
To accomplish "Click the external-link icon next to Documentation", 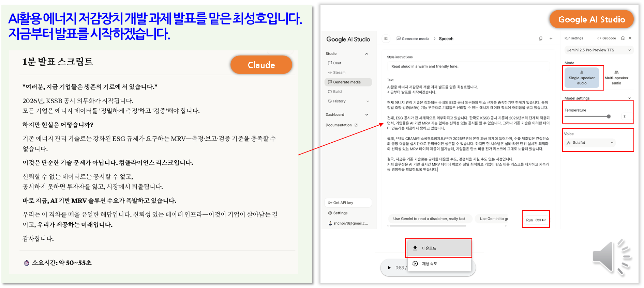I will point(356,125).
